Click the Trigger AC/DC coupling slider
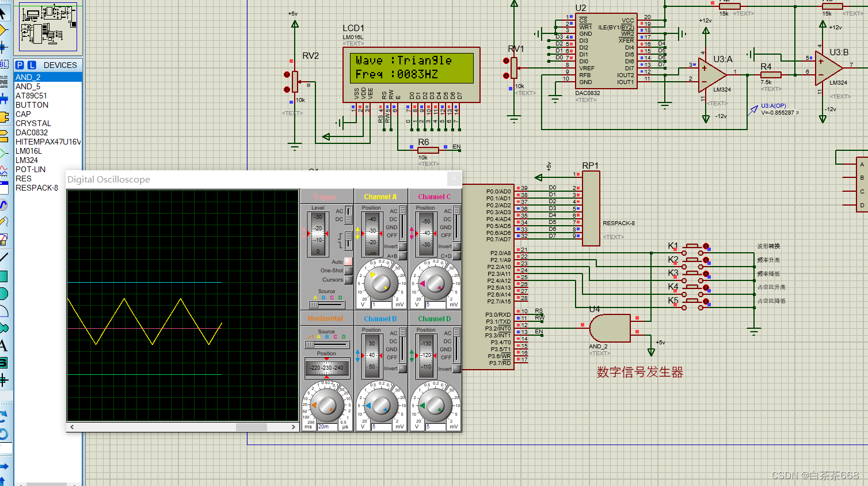The image size is (868, 486). coord(348,215)
